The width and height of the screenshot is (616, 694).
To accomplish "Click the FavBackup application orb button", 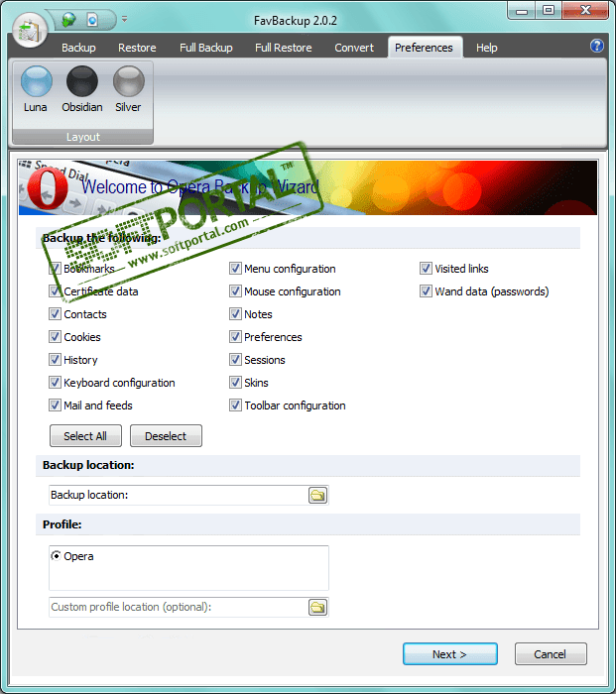I will [30, 31].
